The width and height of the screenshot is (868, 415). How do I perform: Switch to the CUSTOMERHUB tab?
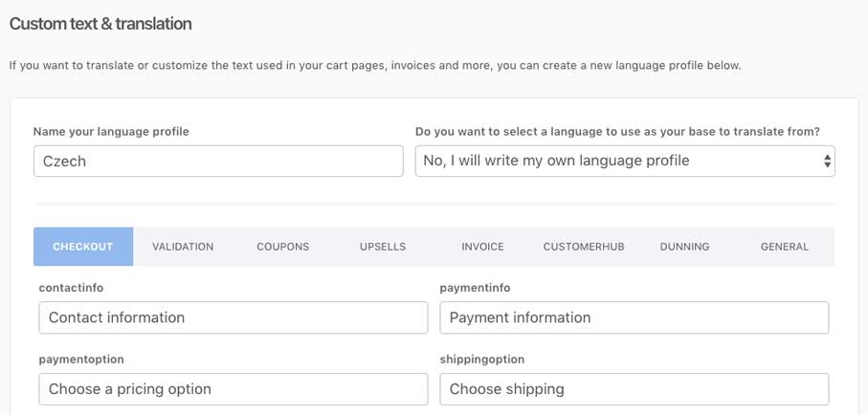pos(584,247)
